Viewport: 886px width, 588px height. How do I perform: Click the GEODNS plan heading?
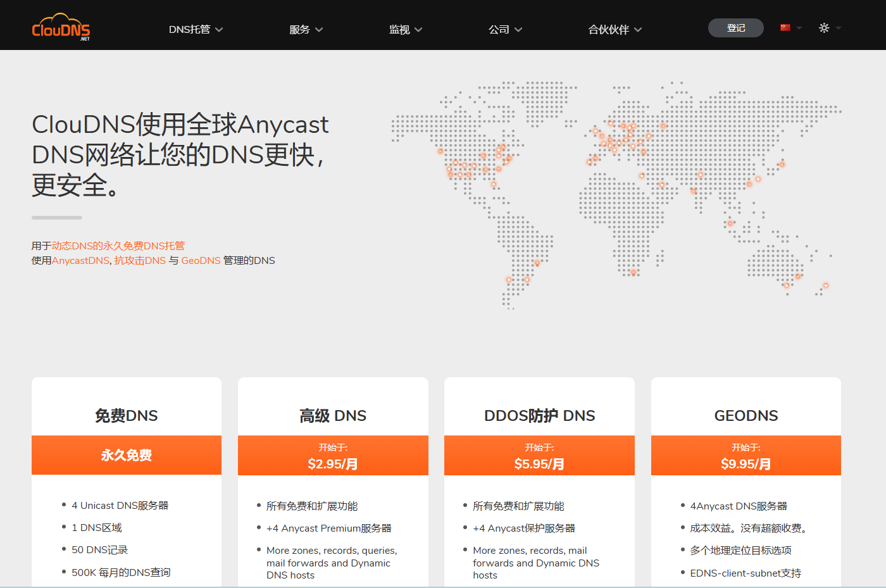point(746,416)
